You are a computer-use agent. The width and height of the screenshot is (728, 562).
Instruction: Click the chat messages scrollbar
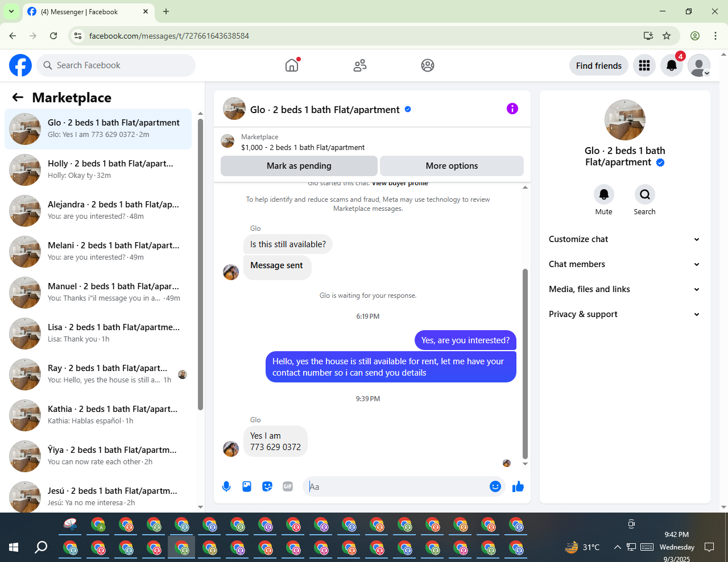(525, 364)
